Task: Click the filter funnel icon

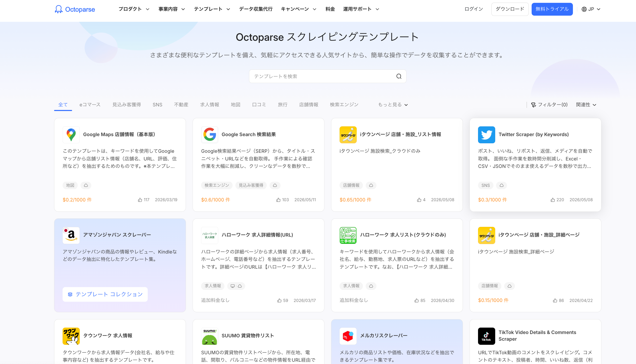Action: 533,105
